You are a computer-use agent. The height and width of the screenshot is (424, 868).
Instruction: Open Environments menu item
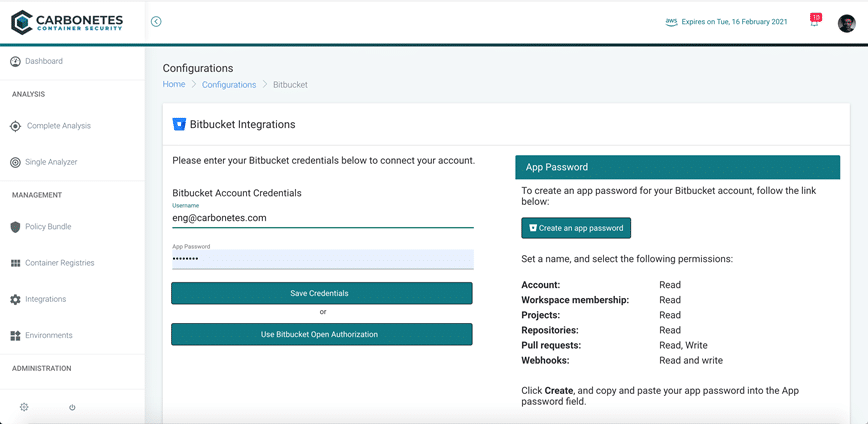49,335
